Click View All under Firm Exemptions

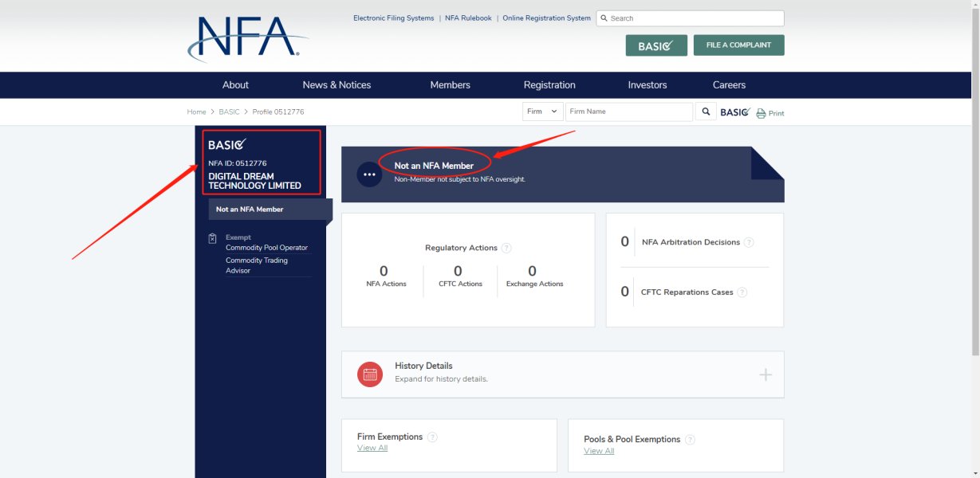point(372,448)
